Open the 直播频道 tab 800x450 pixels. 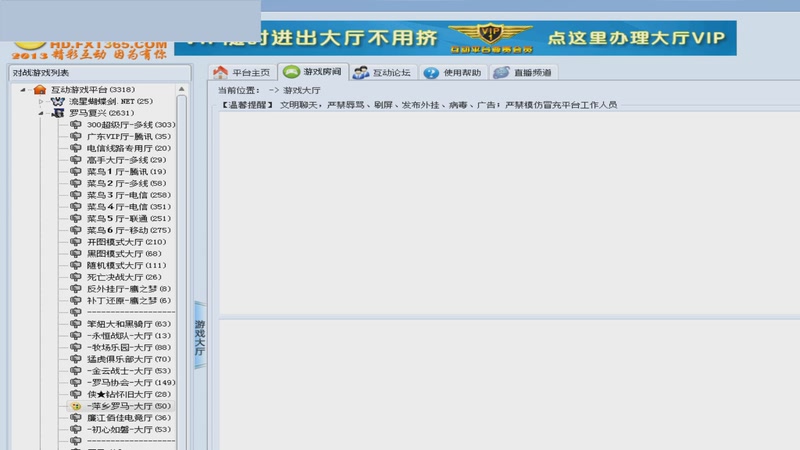[523, 72]
